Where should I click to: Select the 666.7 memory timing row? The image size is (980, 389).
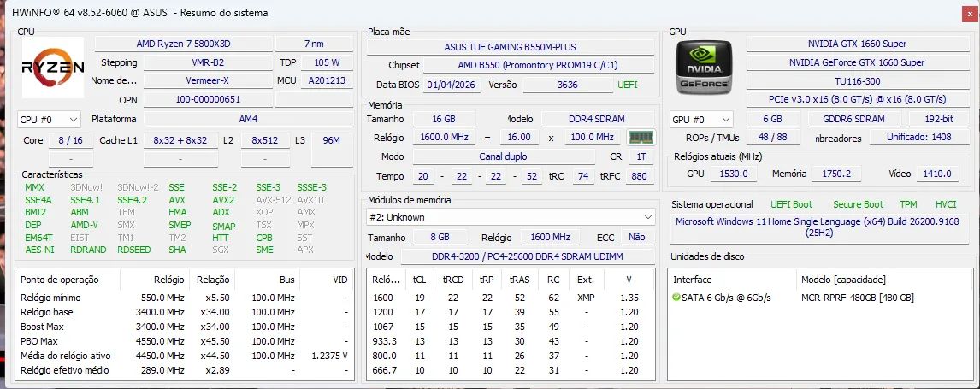(510, 370)
